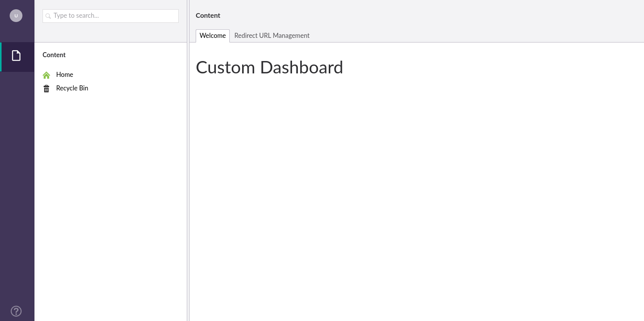Select the Content section icon in sidebar
Image resolution: width=644 pixels, height=321 pixels.
tap(16, 56)
